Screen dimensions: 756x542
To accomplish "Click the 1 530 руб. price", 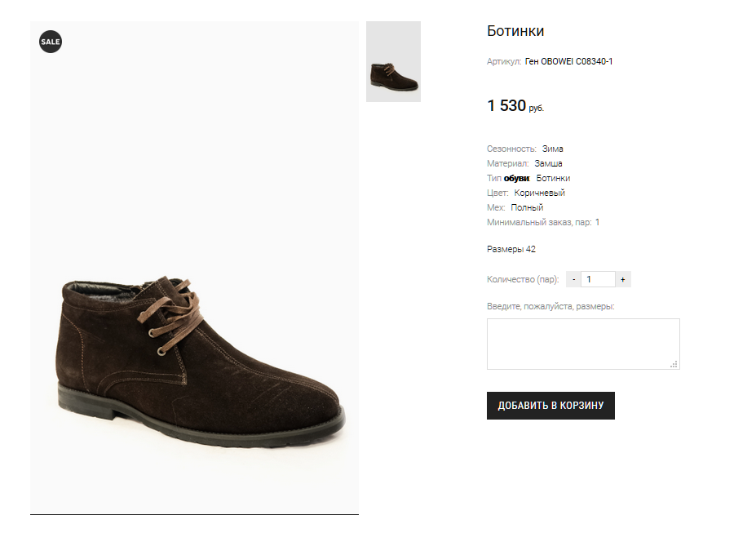I will click(x=515, y=106).
